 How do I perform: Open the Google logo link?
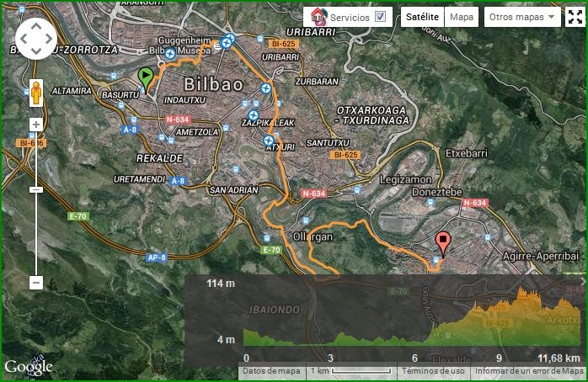[29, 367]
